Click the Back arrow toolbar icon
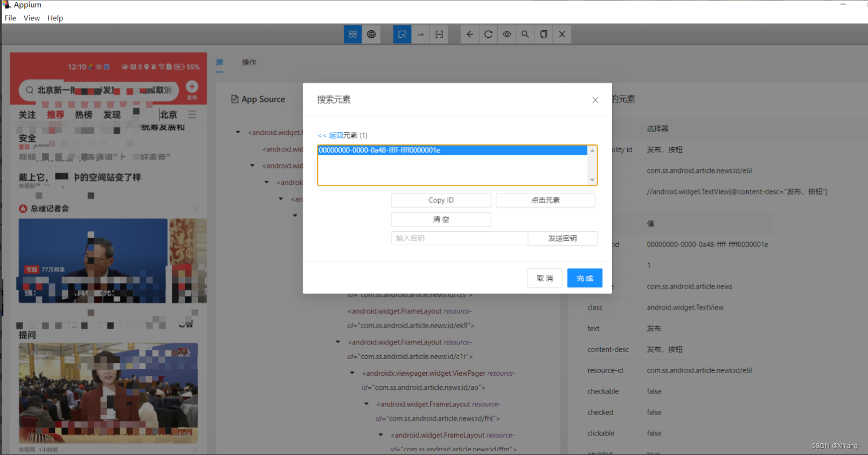 [470, 35]
